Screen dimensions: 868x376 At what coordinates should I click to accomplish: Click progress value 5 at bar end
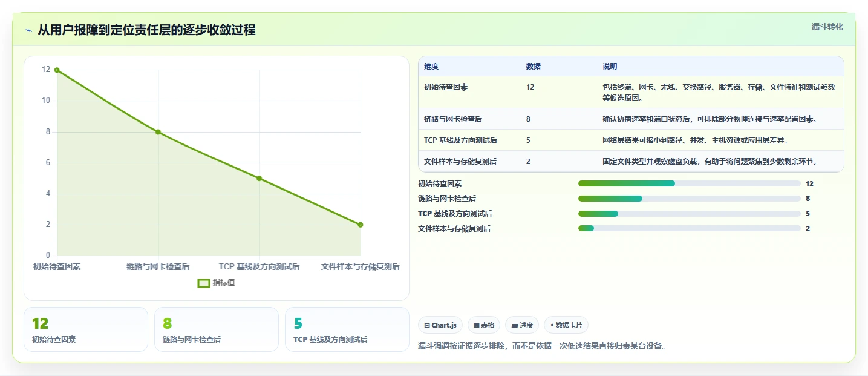pyautogui.click(x=808, y=214)
